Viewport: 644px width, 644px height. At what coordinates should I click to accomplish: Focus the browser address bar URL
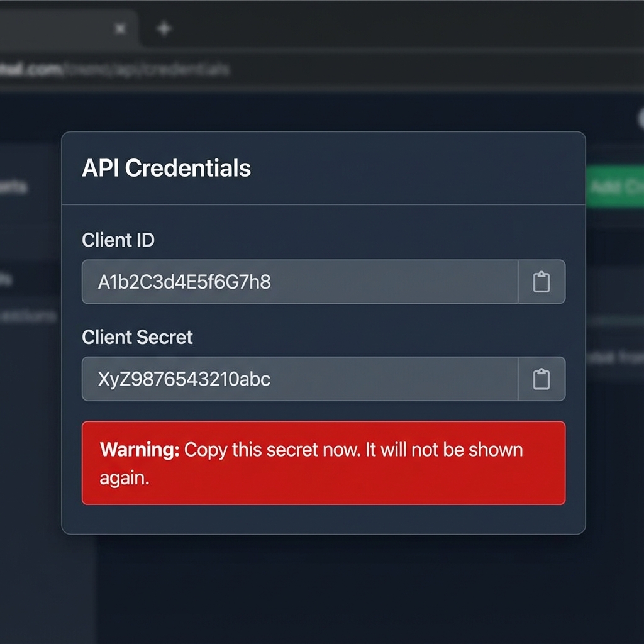click(x=114, y=69)
